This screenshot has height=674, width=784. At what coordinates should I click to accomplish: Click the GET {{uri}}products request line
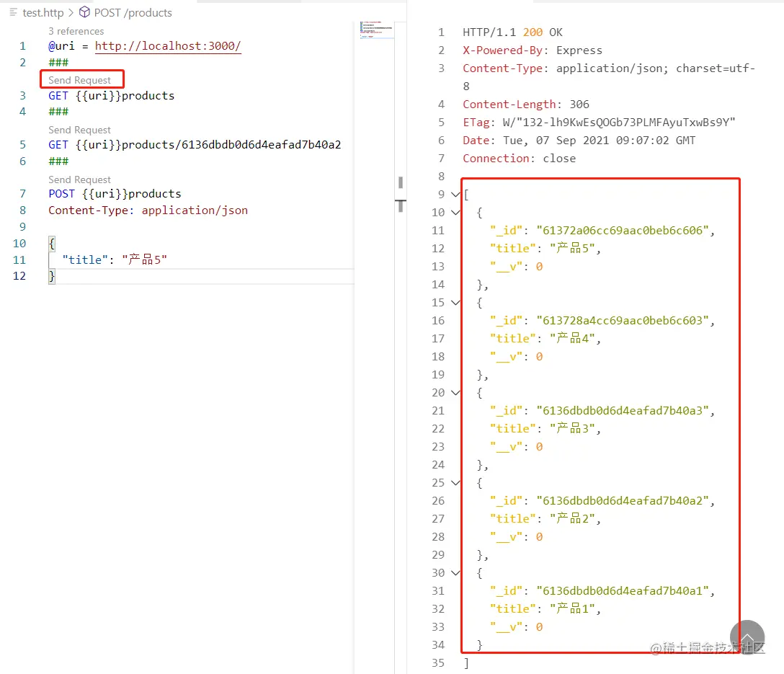coord(112,95)
